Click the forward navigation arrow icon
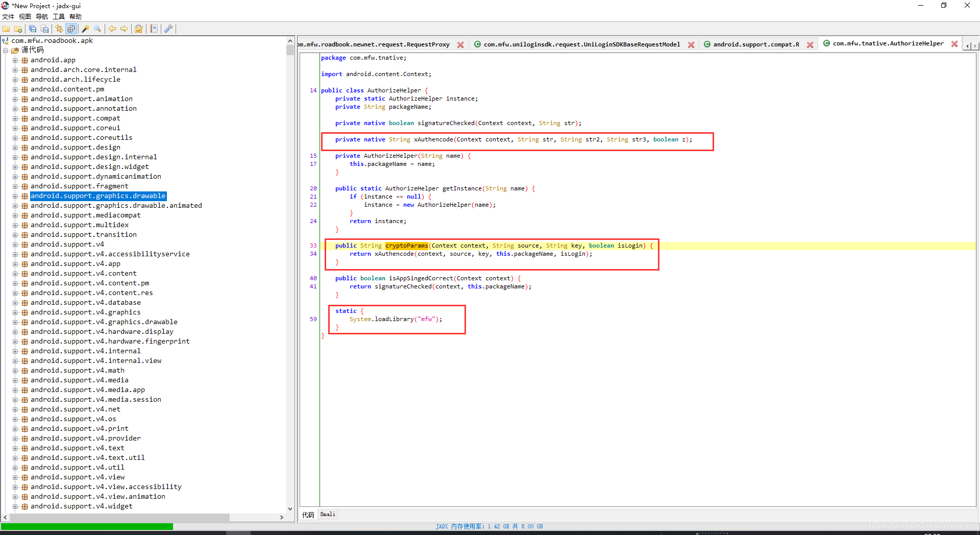The height and width of the screenshot is (535, 980). pyautogui.click(x=124, y=29)
